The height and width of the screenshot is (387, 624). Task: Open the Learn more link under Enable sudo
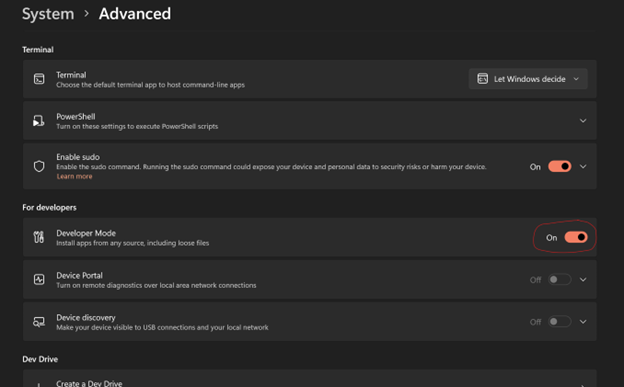coord(74,176)
